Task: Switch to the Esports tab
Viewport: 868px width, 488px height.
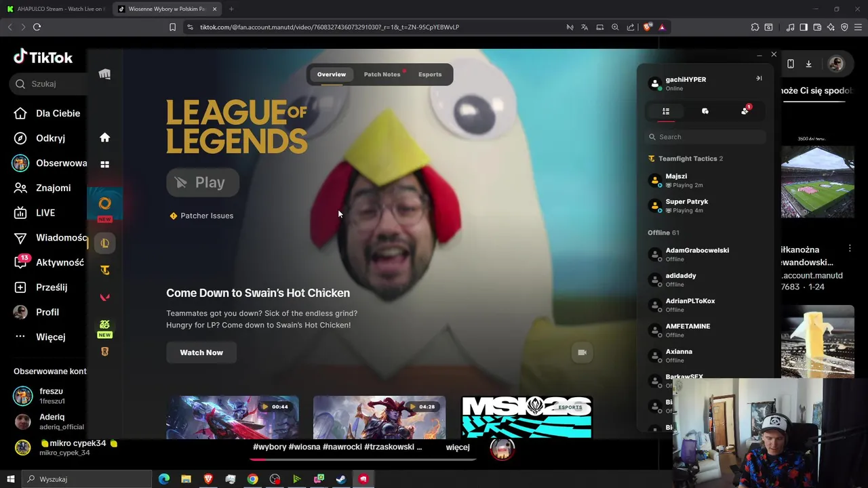Action: 430,75
